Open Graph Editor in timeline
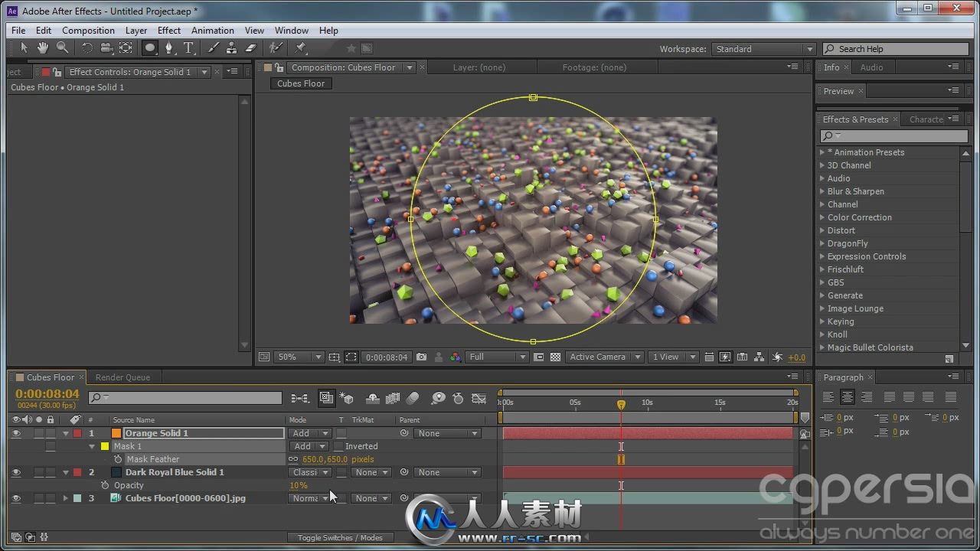980x551 pixels. pyautogui.click(x=479, y=398)
